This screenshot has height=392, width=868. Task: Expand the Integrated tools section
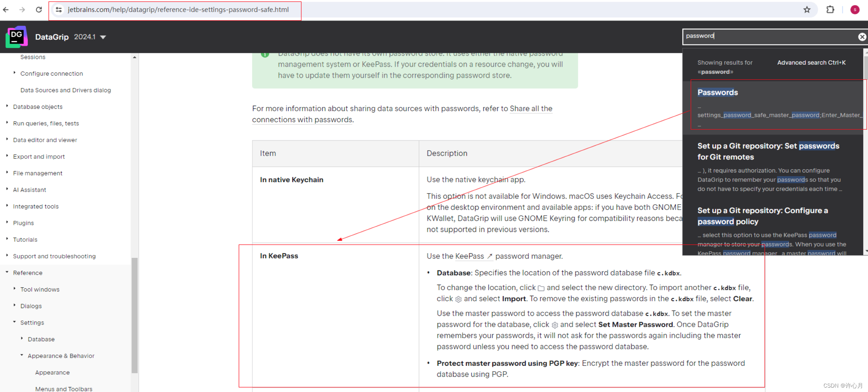pos(36,207)
